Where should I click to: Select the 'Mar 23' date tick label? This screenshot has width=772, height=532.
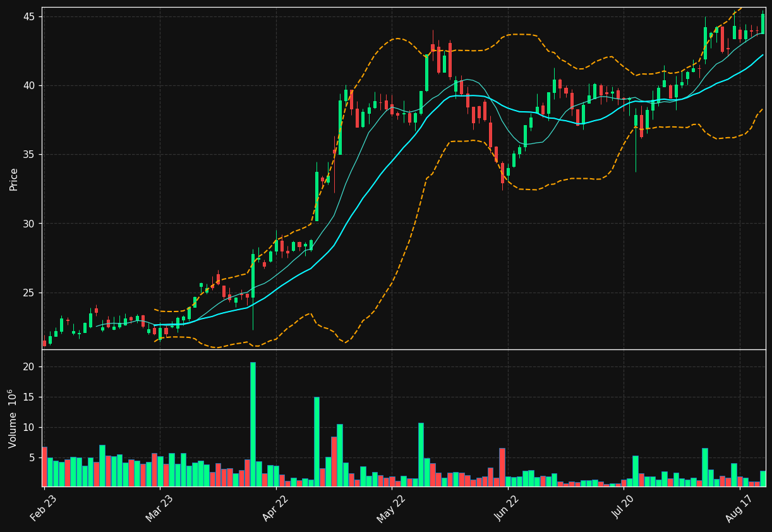click(x=160, y=509)
